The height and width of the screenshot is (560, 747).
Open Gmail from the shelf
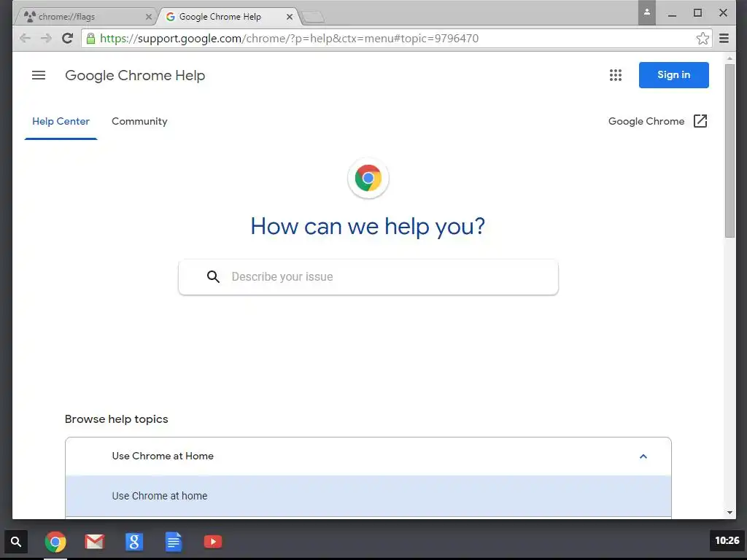tap(94, 542)
